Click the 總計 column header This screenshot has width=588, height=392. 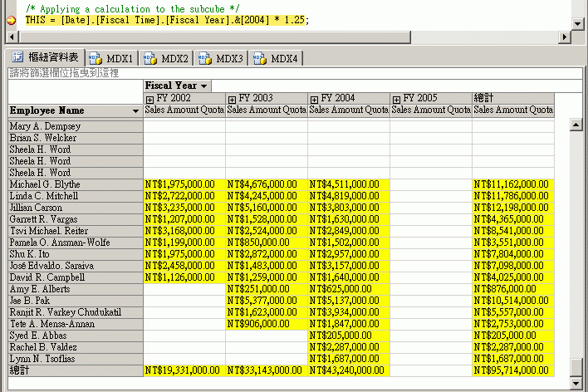pyautogui.click(x=512, y=98)
